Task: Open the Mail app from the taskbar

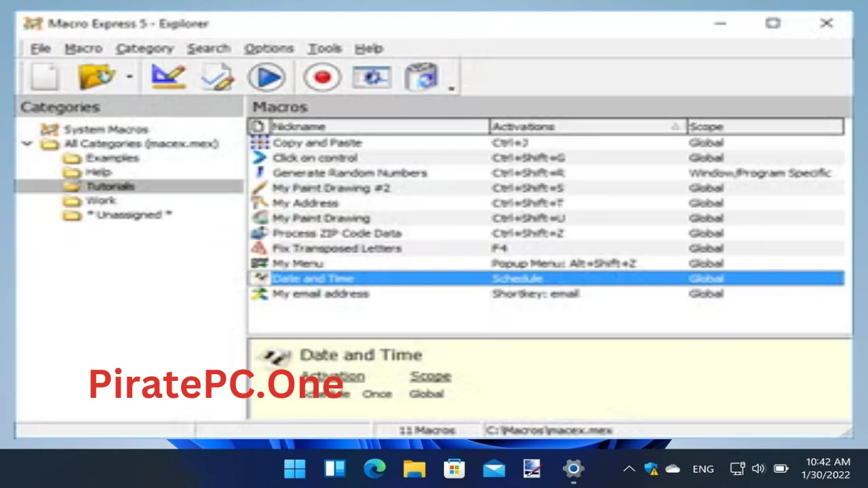Action: point(494,468)
